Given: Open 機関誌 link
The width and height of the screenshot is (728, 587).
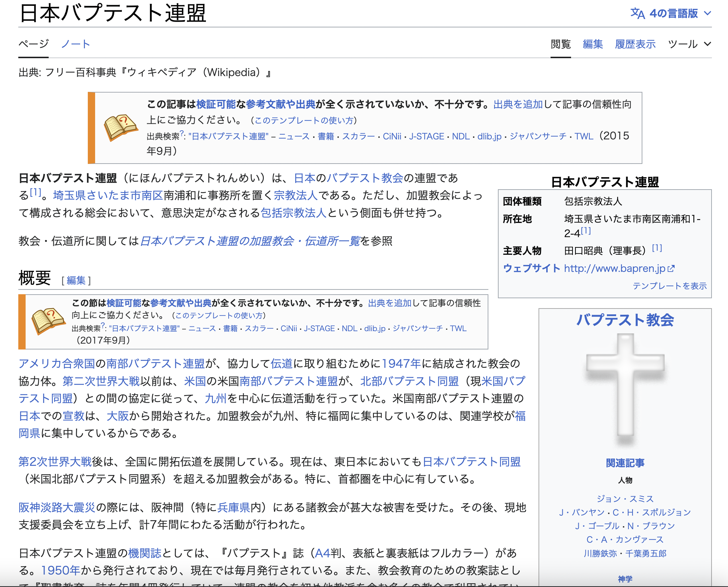Looking at the screenshot, I should (145, 553).
